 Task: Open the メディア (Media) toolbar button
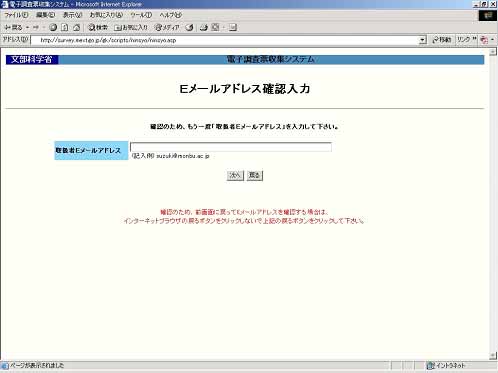pyautogui.click(x=167, y=27)
